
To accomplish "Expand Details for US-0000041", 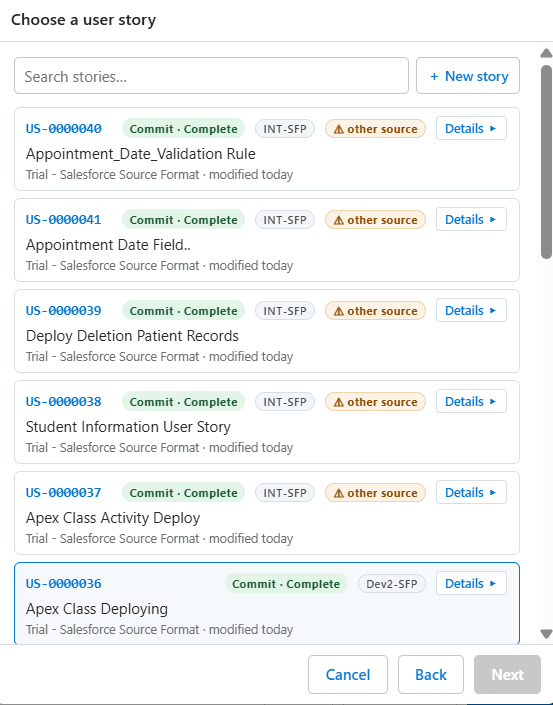I will (x=471, y=219).
